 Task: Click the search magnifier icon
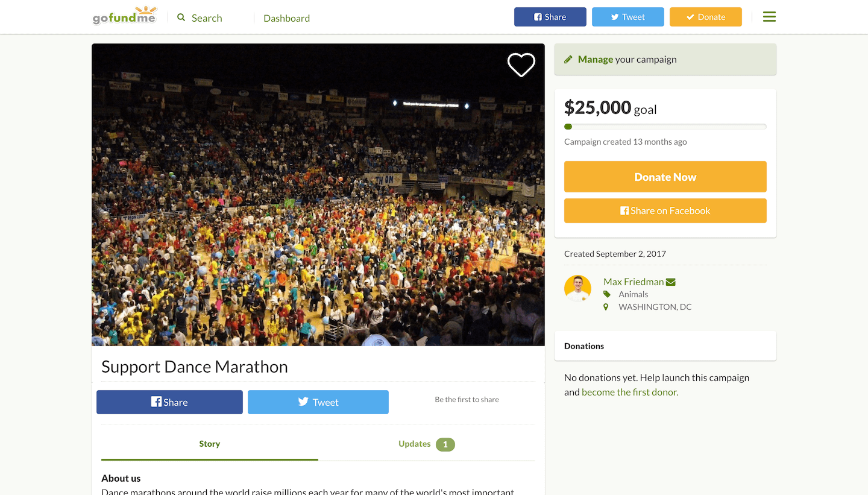pos(181,17)
